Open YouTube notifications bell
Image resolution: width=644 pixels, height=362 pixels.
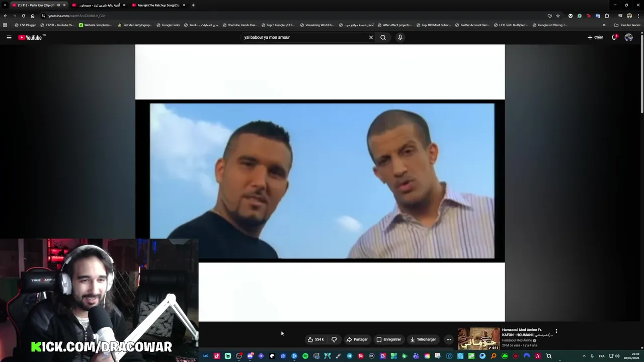point(614,37)
